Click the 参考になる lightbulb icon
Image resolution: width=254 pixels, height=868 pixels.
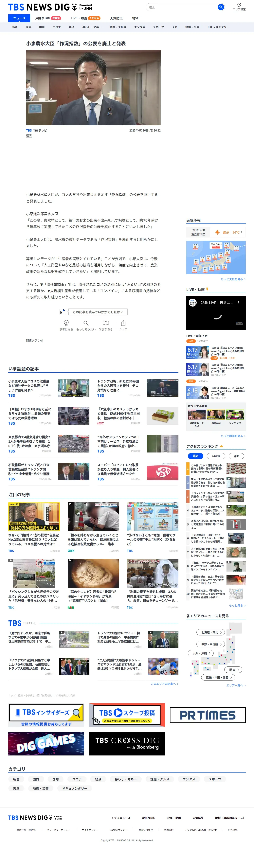[66, 323]
